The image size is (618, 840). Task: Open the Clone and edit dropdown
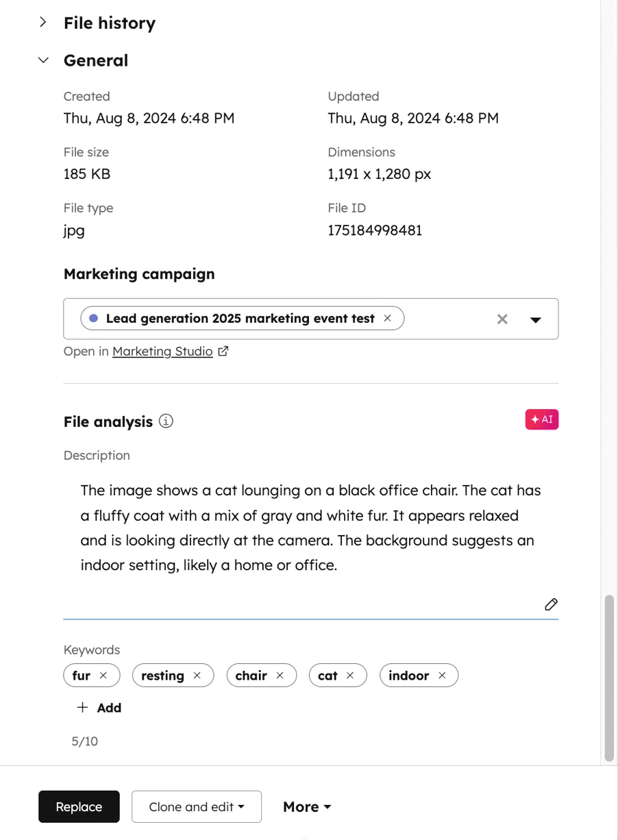coord(196,806)
